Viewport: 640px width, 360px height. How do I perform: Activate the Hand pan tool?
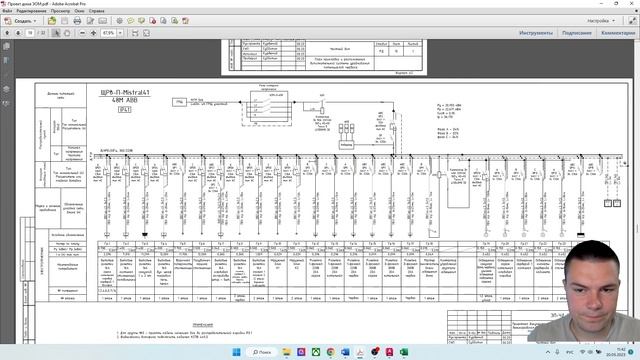(67, 33)
